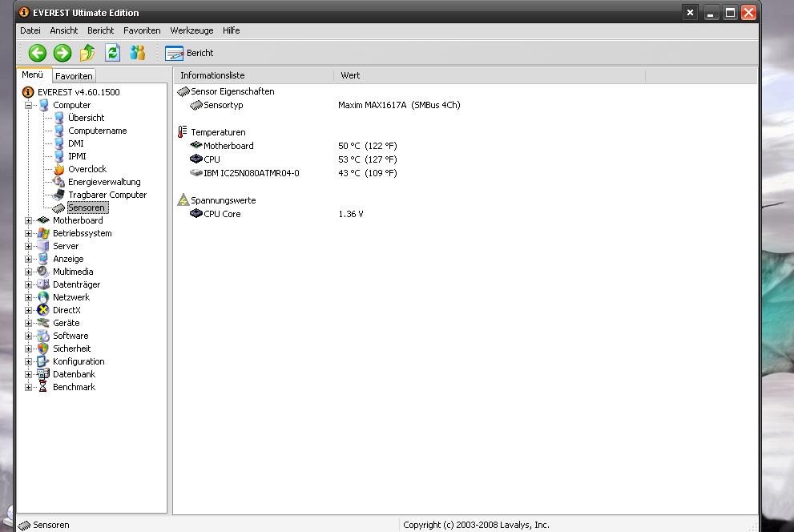Open the Bericht menu
794x532 pixels.
coord(100,30)
